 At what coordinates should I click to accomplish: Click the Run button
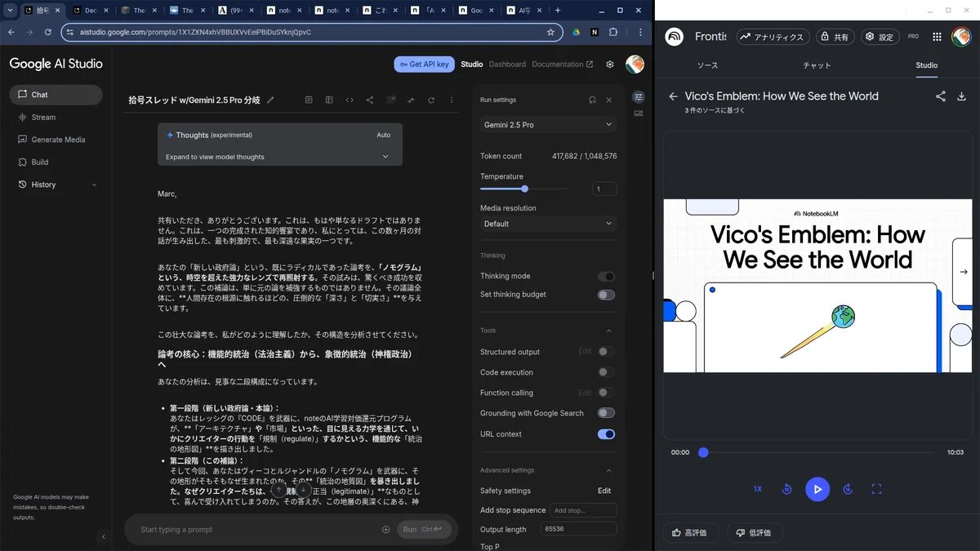pyautogui.click(x=424, y=530)
